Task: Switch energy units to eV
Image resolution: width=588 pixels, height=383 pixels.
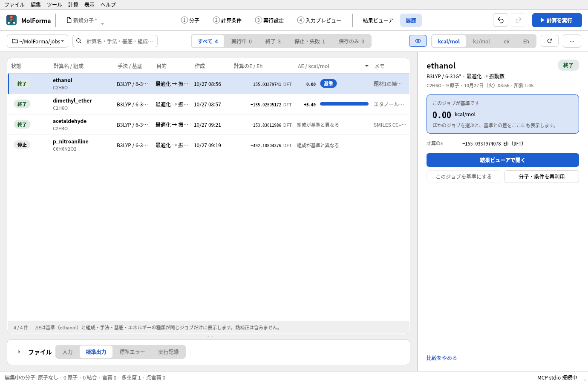Action: pyautogui.click(x=507, y=41)
